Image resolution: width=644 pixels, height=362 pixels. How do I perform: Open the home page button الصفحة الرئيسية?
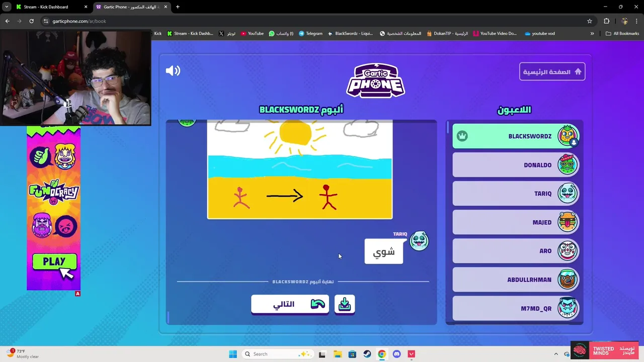click(x=552, y=72)
